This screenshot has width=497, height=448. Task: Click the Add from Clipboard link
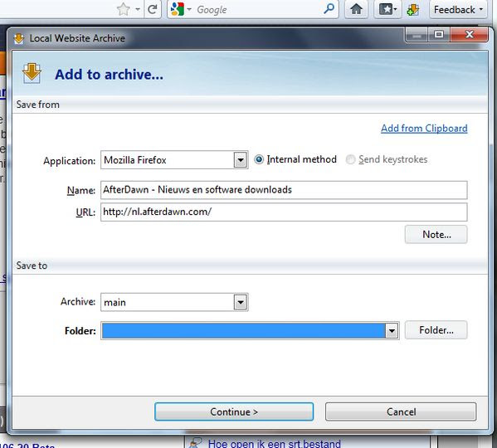[x=424, y=129]
